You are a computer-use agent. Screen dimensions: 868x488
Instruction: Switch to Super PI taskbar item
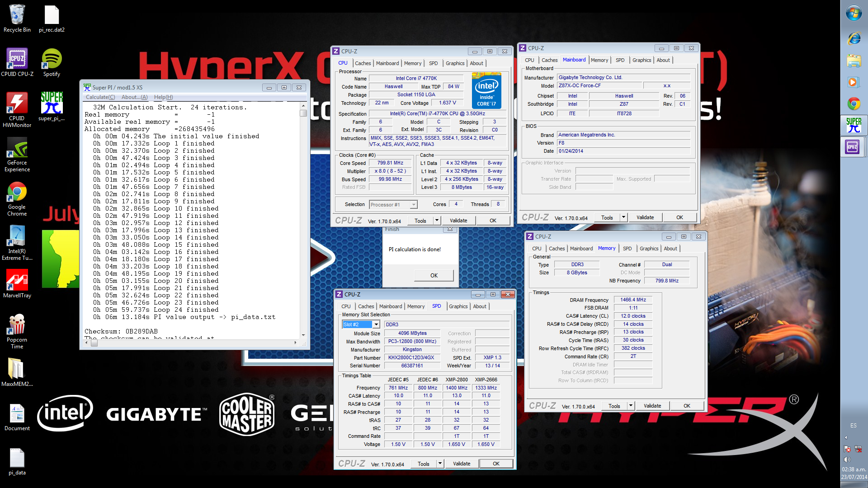click(x=854, y=125)
